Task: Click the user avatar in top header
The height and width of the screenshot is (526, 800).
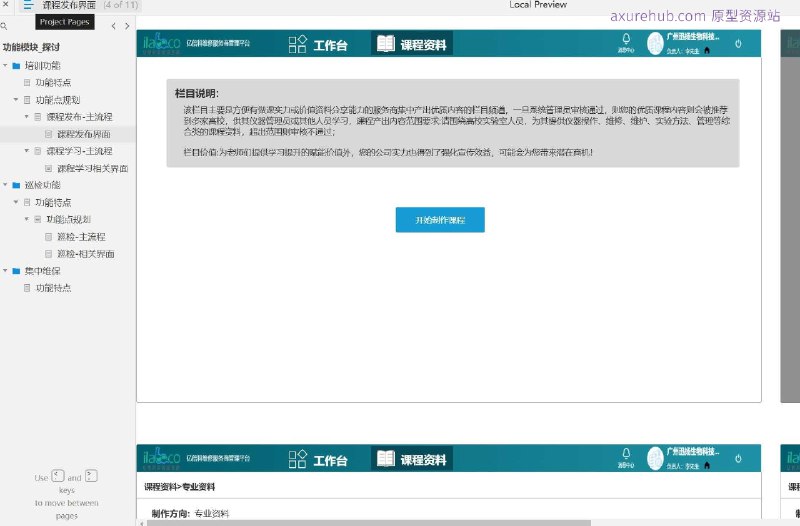Action: click(x=655, y=44)
